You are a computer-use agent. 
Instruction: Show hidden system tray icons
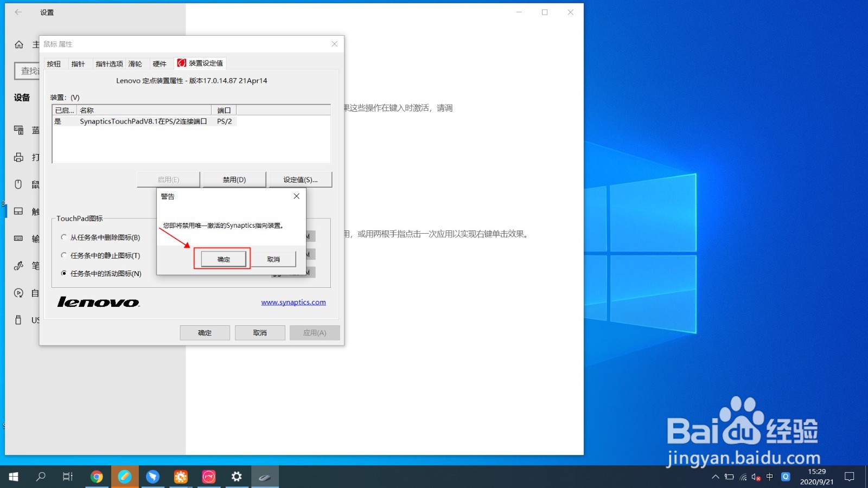pyautogui.click(x=716, y=477)
